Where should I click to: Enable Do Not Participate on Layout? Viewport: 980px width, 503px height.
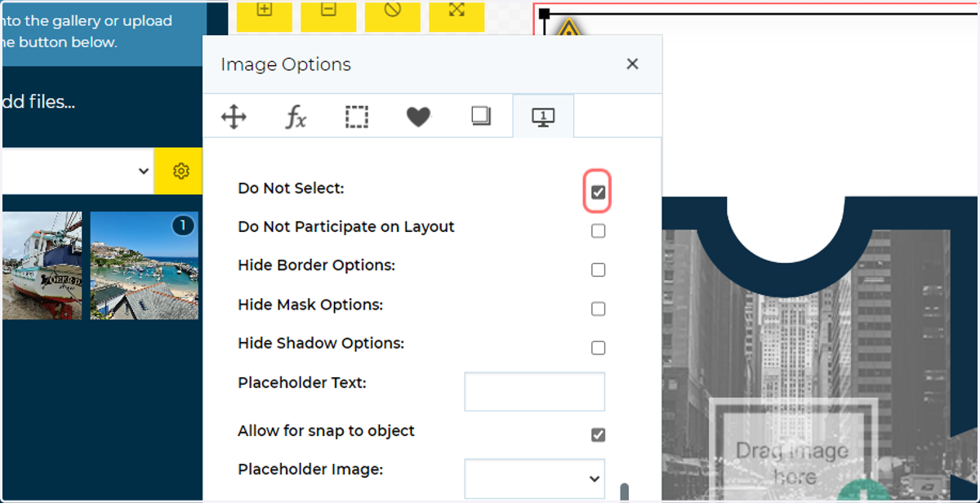(599, 231)
